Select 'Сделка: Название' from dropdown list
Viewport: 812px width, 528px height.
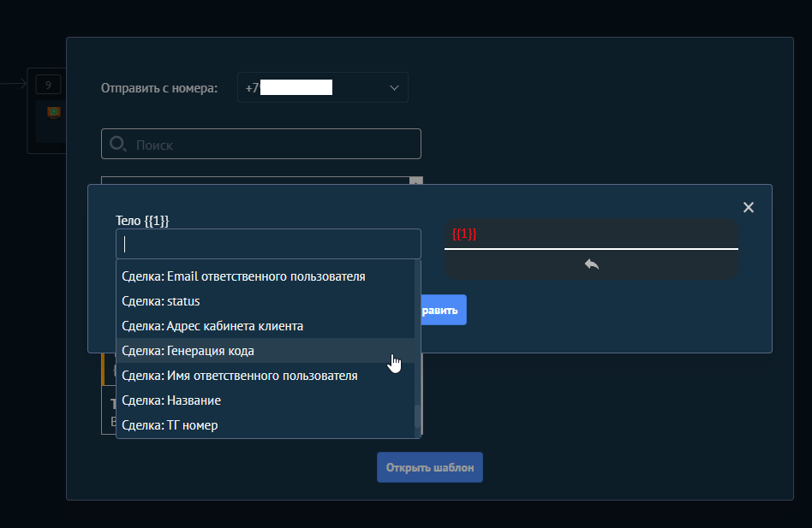pos(266,400)
